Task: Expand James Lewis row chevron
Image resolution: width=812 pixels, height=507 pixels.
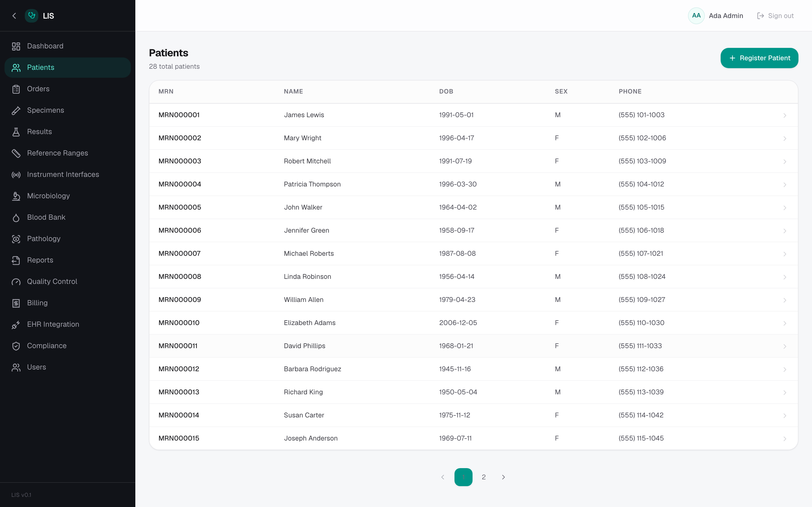Action: 785,115
